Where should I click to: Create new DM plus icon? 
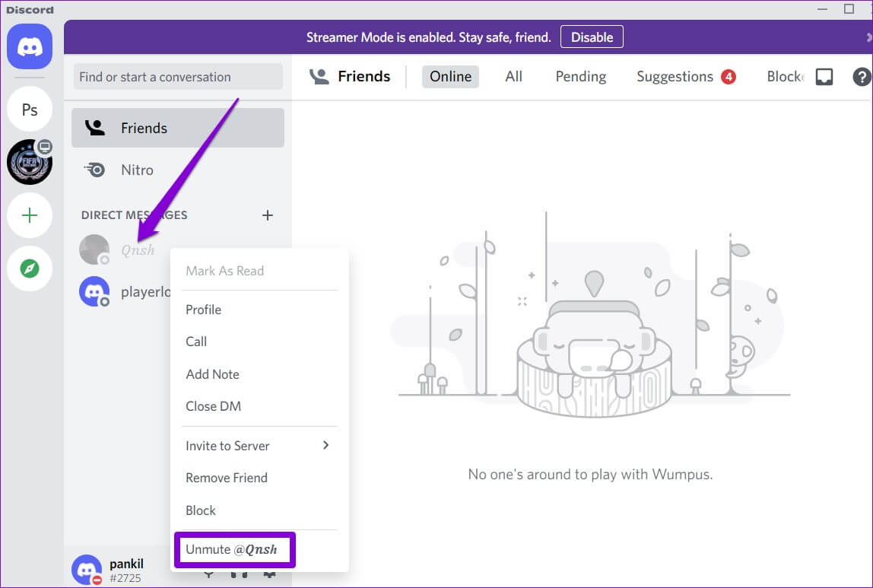(267, 215)
